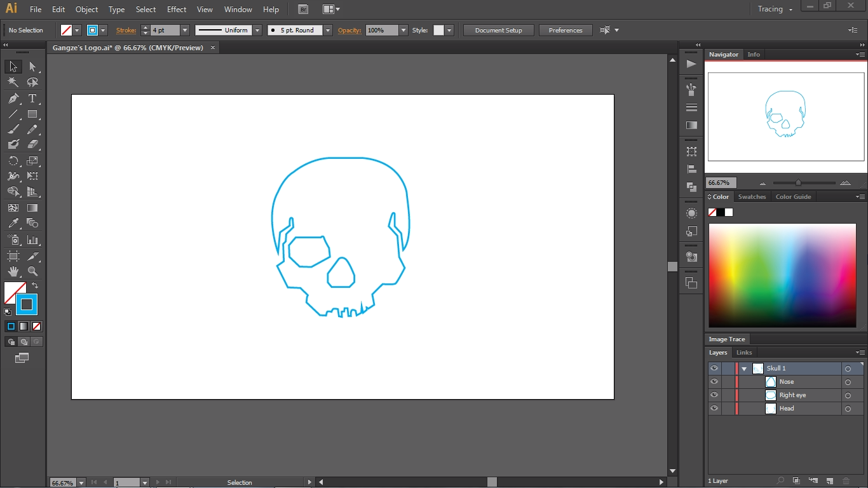Click the Document Setup button

[x=498, y=30]
